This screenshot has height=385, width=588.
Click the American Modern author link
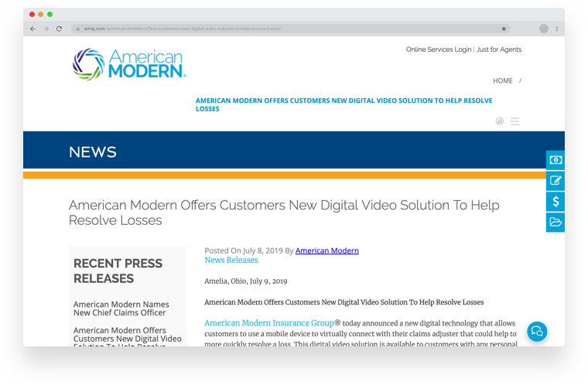(327, 250)
